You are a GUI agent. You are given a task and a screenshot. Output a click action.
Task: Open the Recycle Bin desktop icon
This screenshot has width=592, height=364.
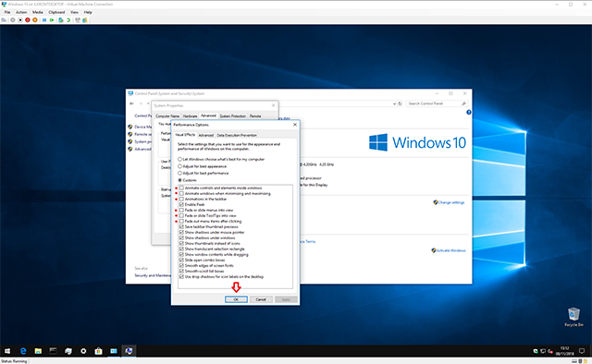pyautogui.click(x=573, y=317)
